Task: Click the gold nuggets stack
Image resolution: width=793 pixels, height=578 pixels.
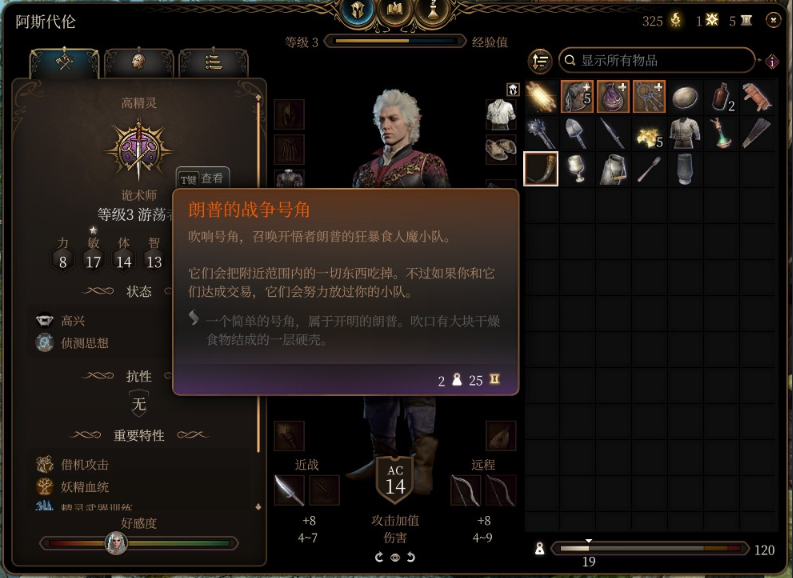Action: tap(649, 133)
